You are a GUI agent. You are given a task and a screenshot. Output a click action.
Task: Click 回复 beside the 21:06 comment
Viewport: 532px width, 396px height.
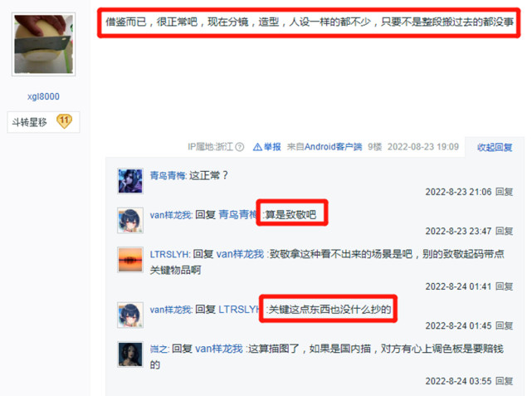tap(504, 192)
